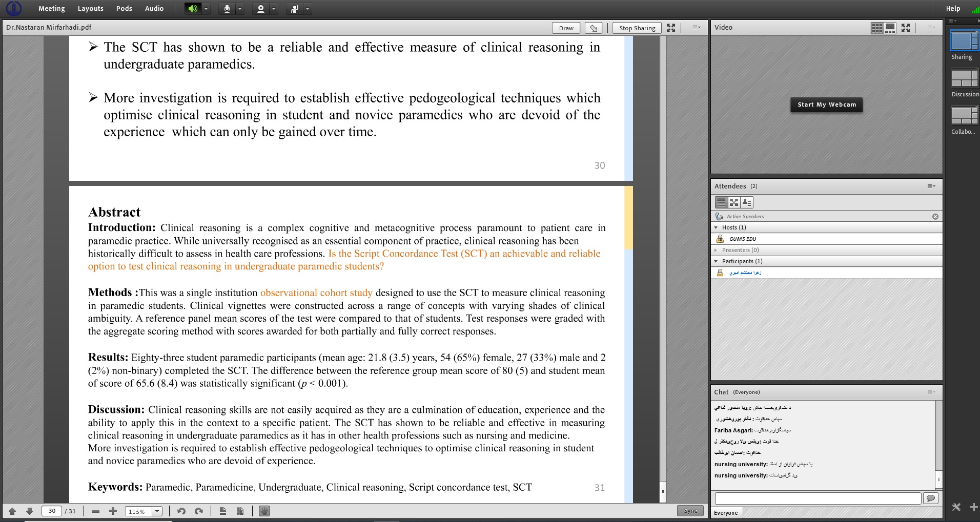This screenshot has width=980, height=522.
Task: Expand the Presenters (0) group
Action: pyautogui.click(x=716, y=250)
